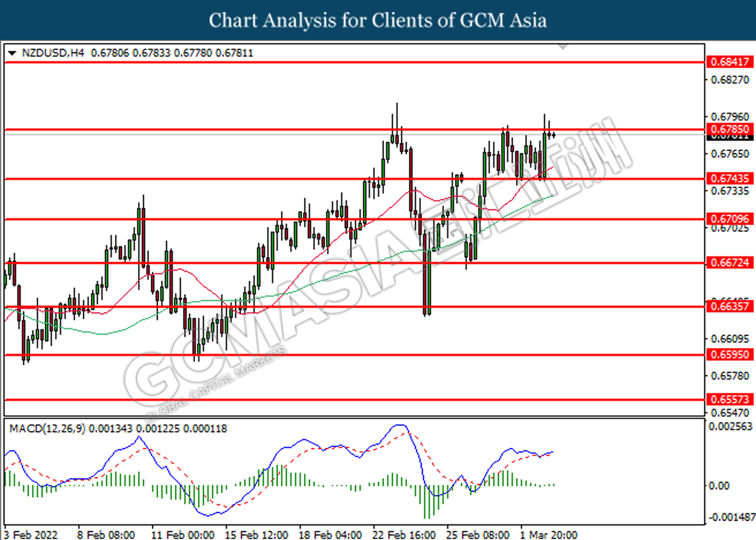
Task: Click the MACD scale value -0.001487
Action: (731, 517)
